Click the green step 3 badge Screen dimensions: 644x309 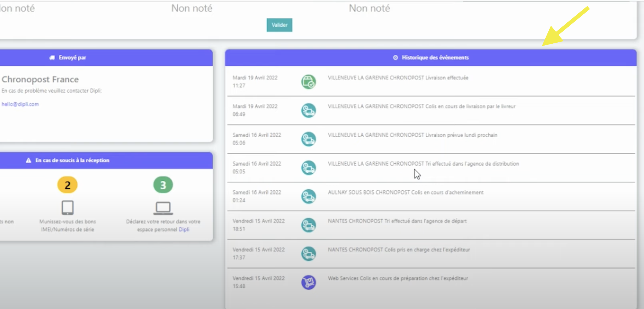tap(163, 185)
